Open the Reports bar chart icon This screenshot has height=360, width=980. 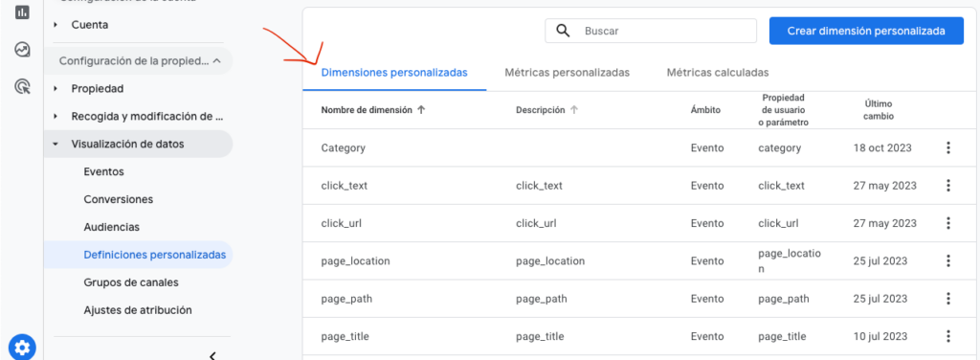tap(23, 11)
